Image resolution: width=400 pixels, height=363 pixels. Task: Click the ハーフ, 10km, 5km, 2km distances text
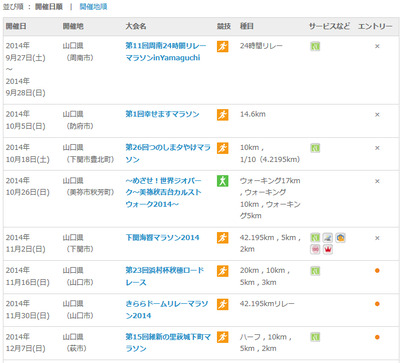coord(266,343)
